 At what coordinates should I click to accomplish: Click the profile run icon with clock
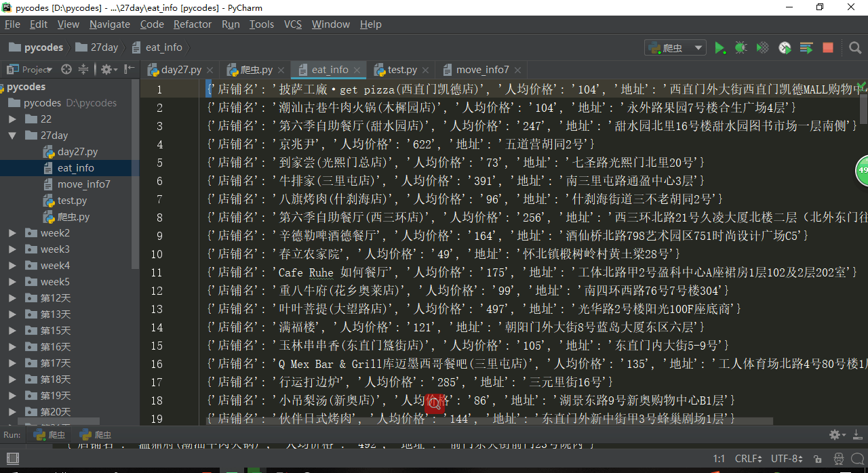point(785,47)
